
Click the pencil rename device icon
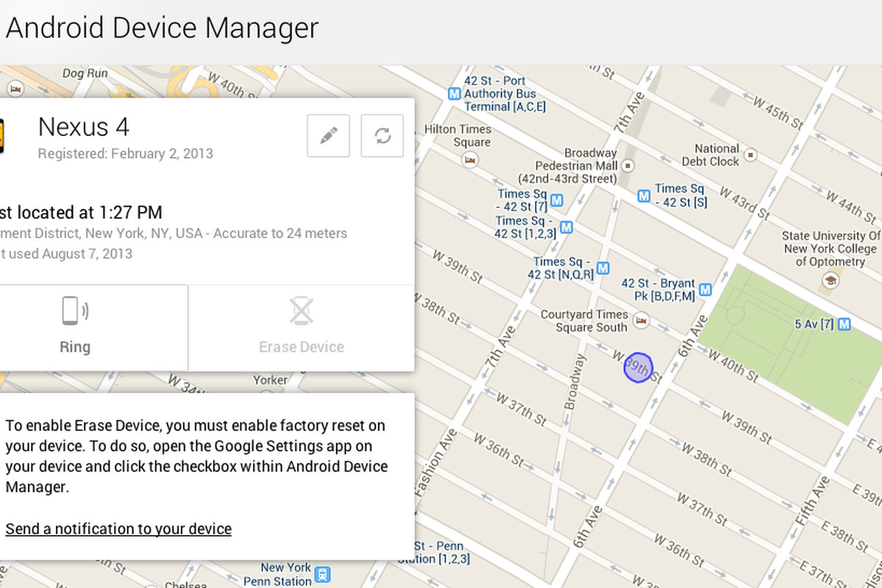(x=328, y=136)
